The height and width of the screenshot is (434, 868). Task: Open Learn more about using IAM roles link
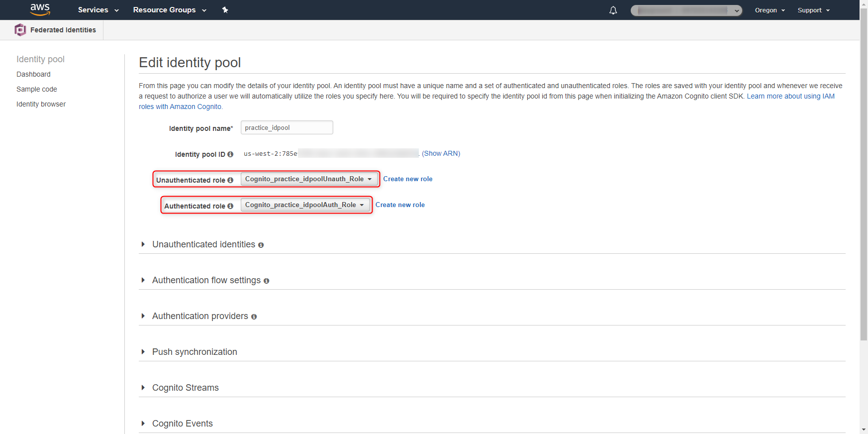coord(791,96)
